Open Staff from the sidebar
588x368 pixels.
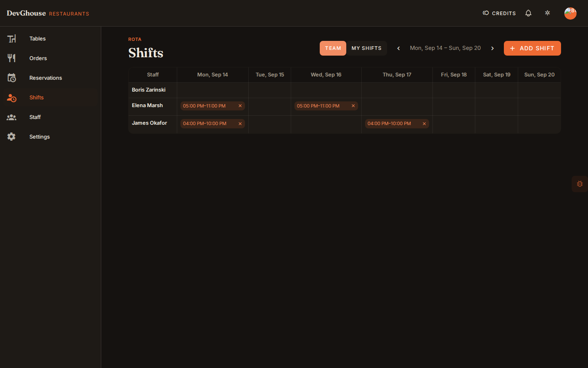(51, 117)
